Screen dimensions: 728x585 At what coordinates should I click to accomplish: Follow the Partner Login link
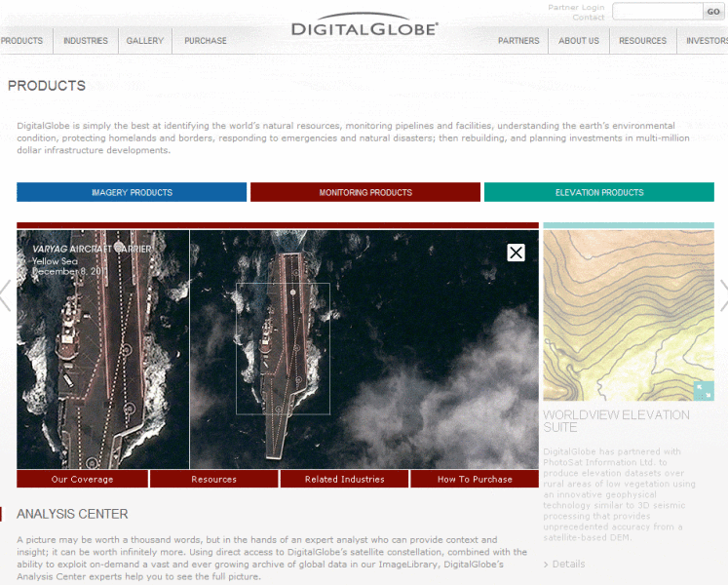[x=576, y=8]
